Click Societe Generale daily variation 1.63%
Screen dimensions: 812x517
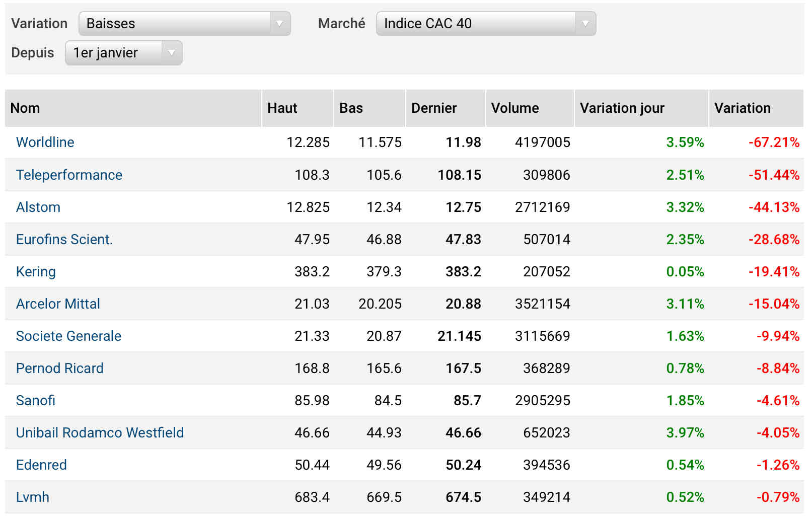[x=685, y=336]
